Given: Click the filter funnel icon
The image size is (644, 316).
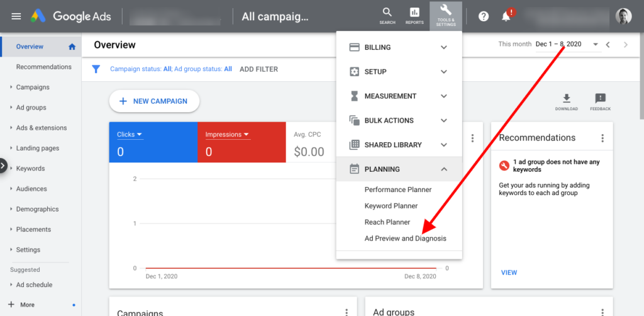Looking at the screenshot, I should point(96,69).
